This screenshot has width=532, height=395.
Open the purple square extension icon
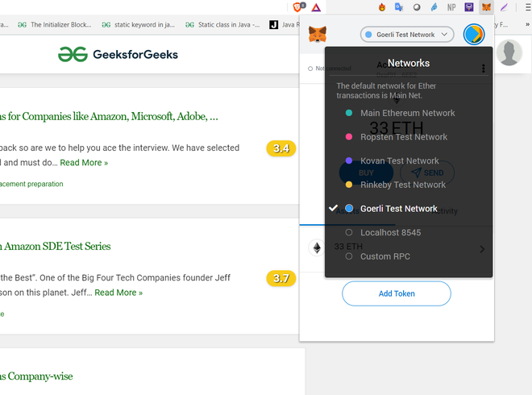469,7
